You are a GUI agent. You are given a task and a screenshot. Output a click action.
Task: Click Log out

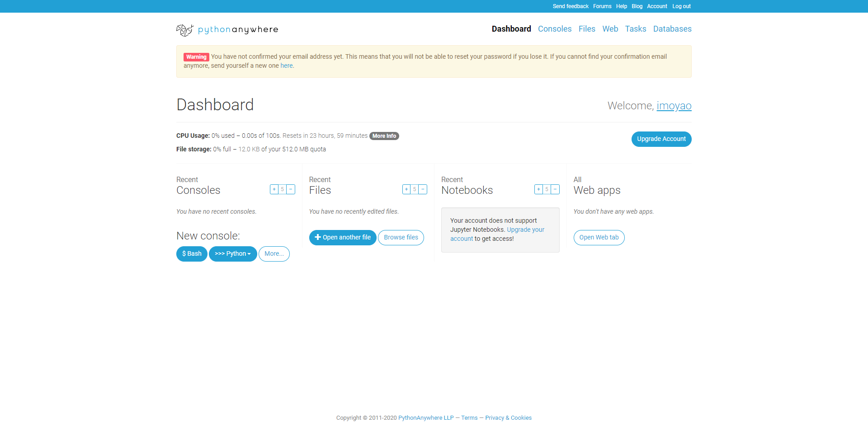(681, 6)
